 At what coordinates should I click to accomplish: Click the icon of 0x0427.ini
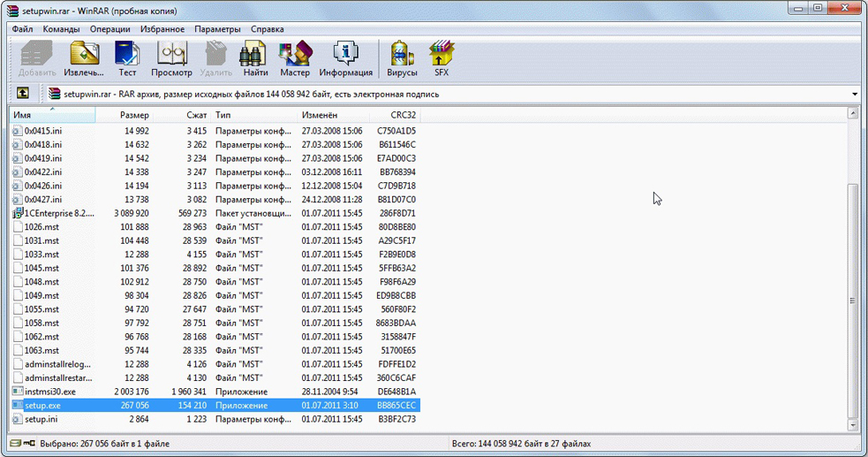pos(18,200)
